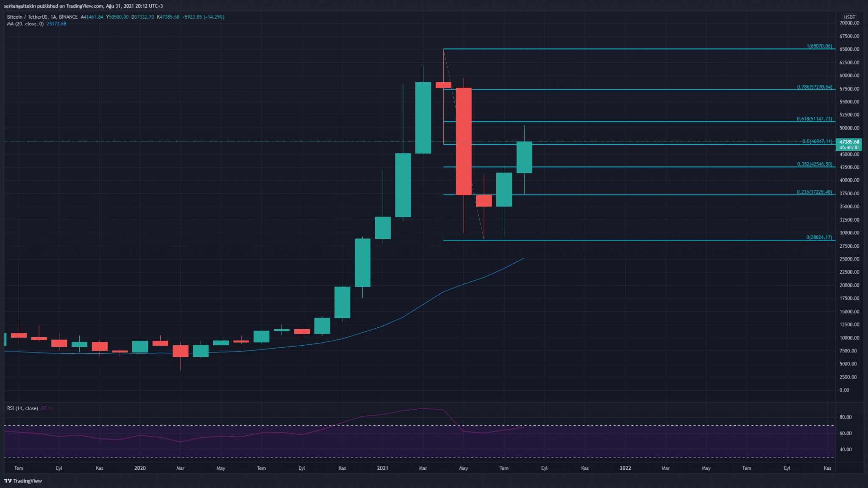This screenshot has height=488, width=868.
Task: Select the 0.236(37225.40) Fibonacci label
Action: (814, 192)
